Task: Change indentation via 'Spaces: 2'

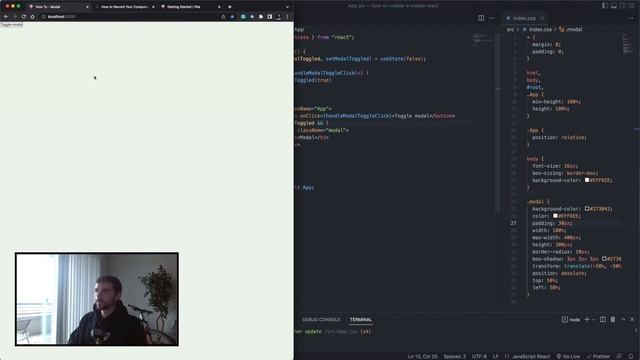Action: (455, 356)
